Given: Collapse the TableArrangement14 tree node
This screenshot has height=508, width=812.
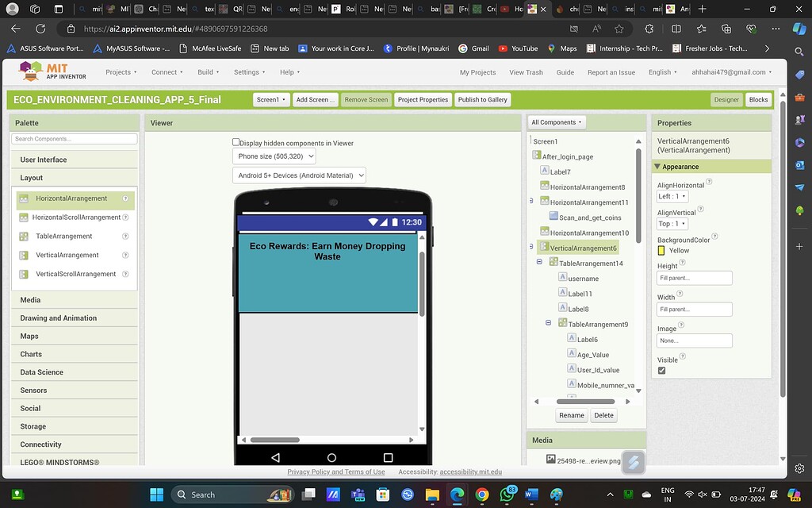Looking at the screenshot, I should [538, 263].
